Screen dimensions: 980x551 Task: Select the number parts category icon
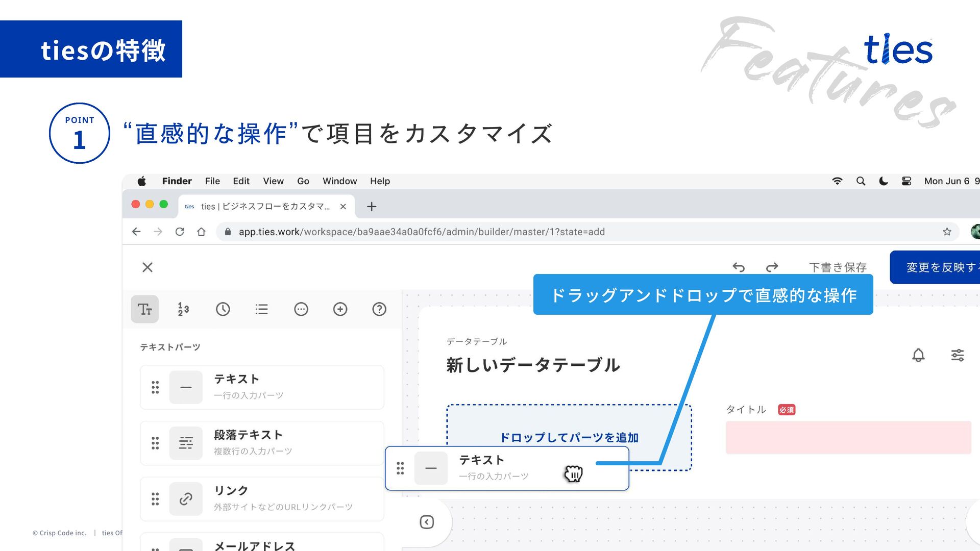[x=183, y=309]
